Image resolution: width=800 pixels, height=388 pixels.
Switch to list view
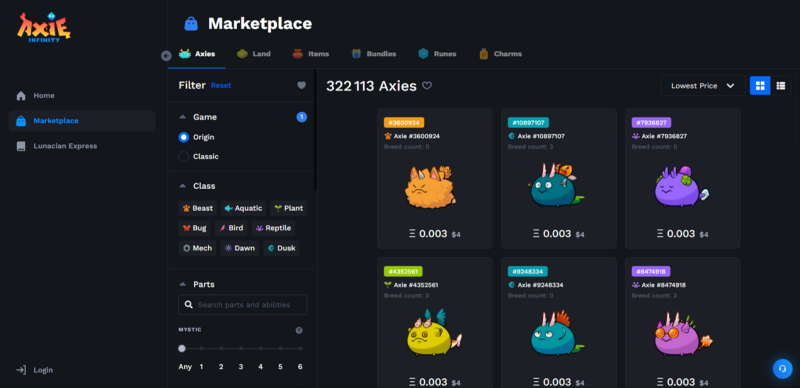pos(781,86)
